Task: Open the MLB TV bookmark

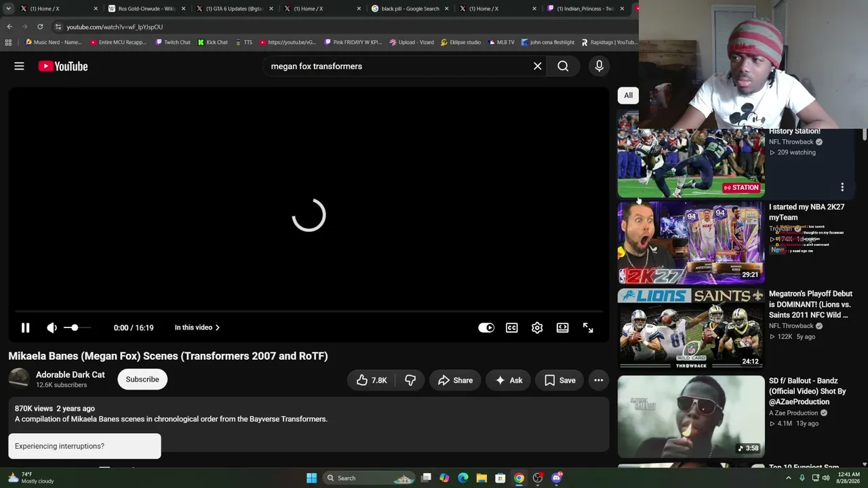Action: 500,42
